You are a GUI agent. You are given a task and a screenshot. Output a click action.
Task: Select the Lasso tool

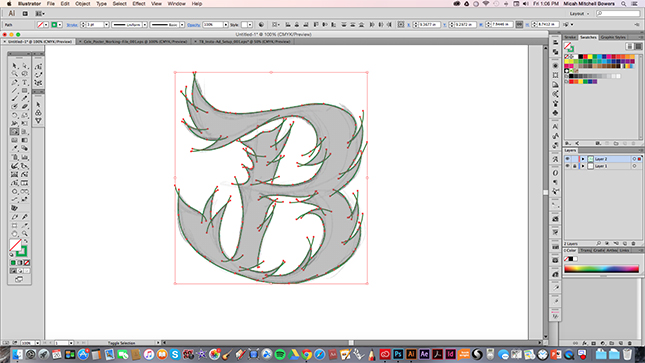tap(25, 74)
